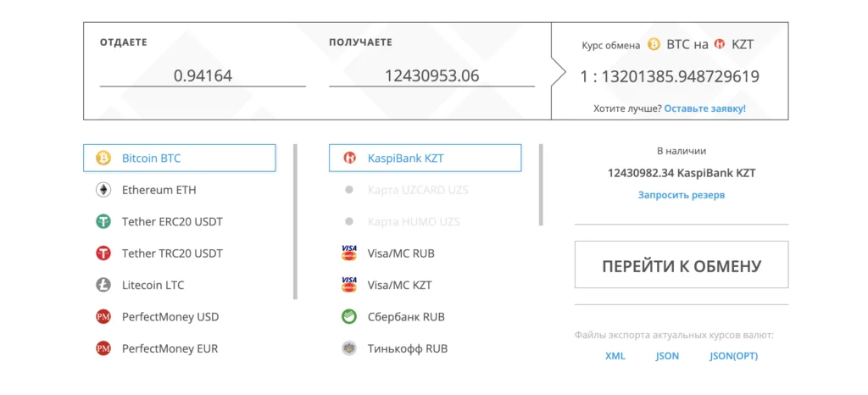Select Tether TRC20 USDT row
This screenshot has width=868, height=395.
tap(180, 253)
